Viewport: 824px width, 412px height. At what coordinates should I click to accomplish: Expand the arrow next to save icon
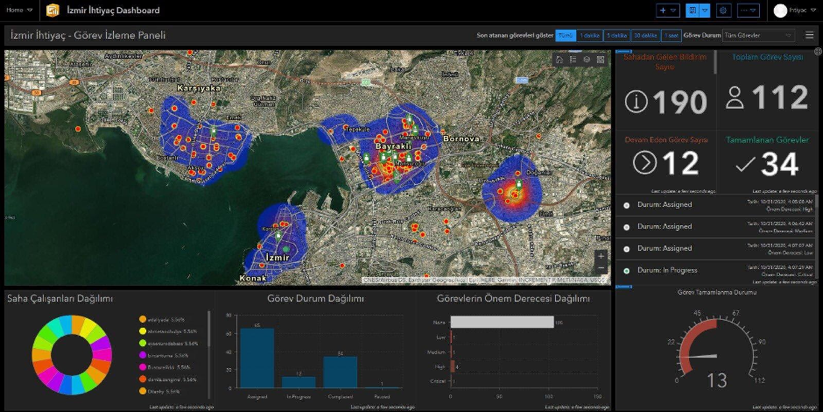click(x=705, y=10)
